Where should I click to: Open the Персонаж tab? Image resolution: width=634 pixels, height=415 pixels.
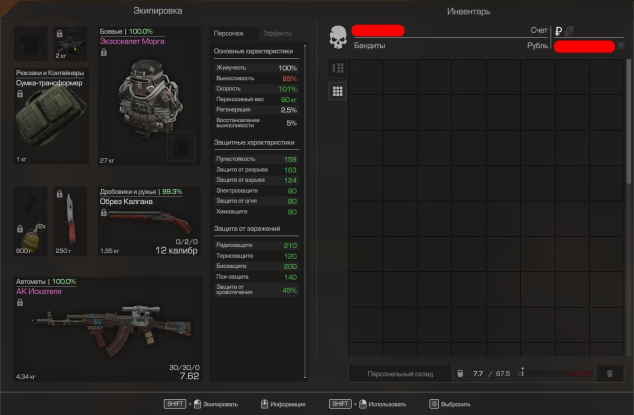[229, 34]
